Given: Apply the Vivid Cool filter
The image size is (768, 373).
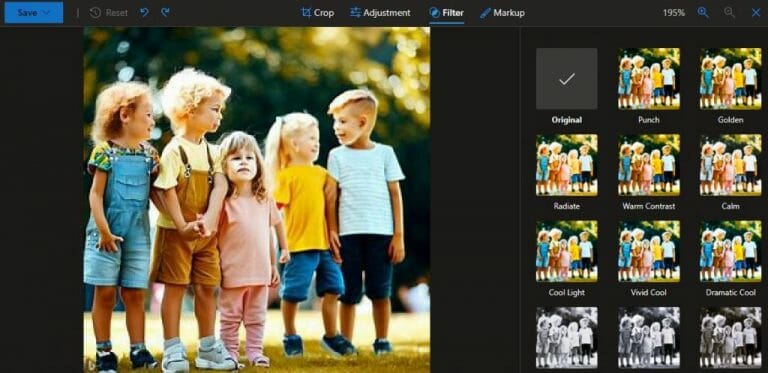Looking at the screenshot, I should tap(648, 251).
